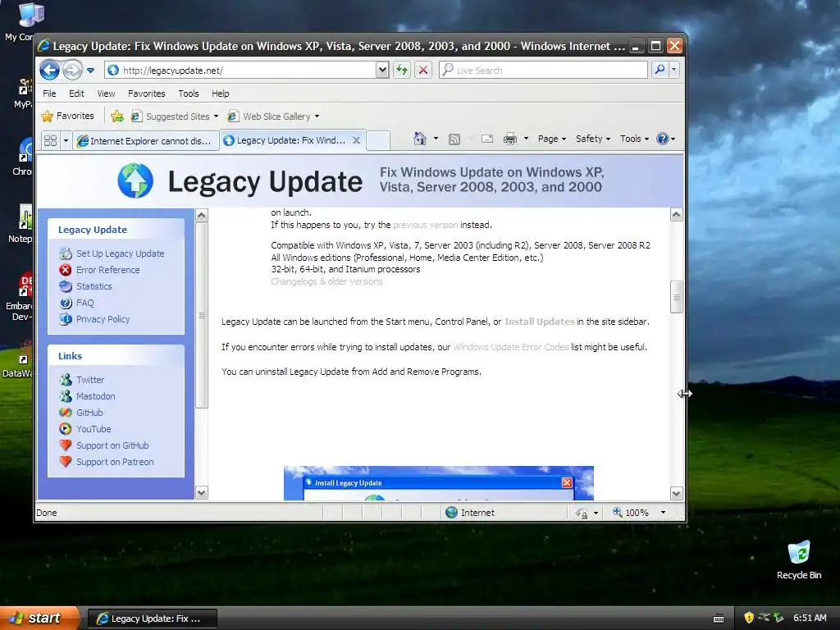Open the Recycle Bin desktop icon

click(x=799, y=561)
